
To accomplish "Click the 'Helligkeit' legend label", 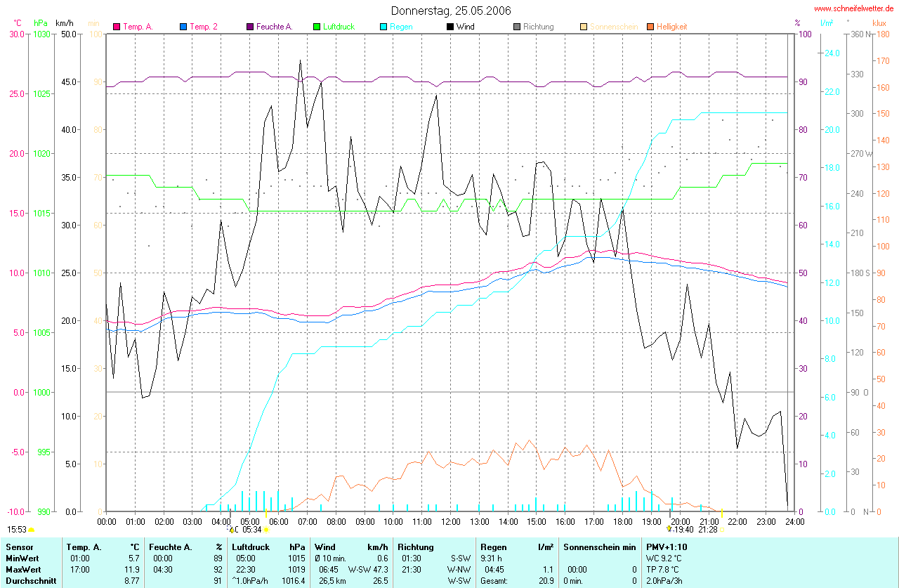I will pos(671,27).
